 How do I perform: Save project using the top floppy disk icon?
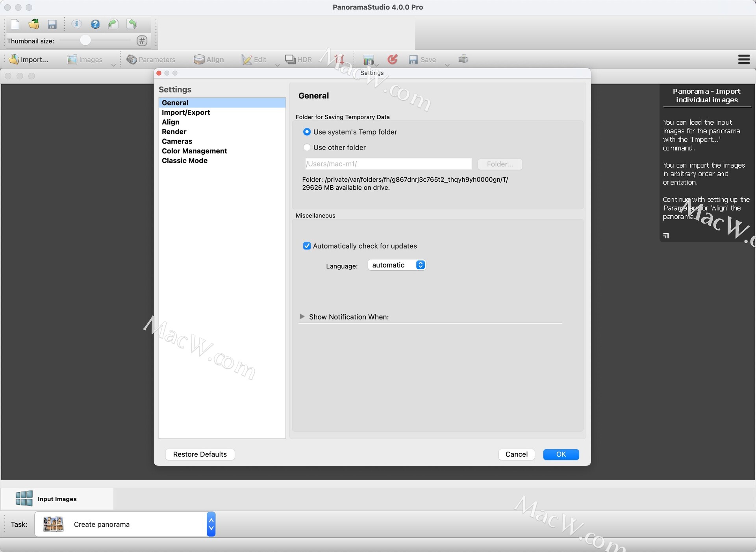tap(52, 24)
